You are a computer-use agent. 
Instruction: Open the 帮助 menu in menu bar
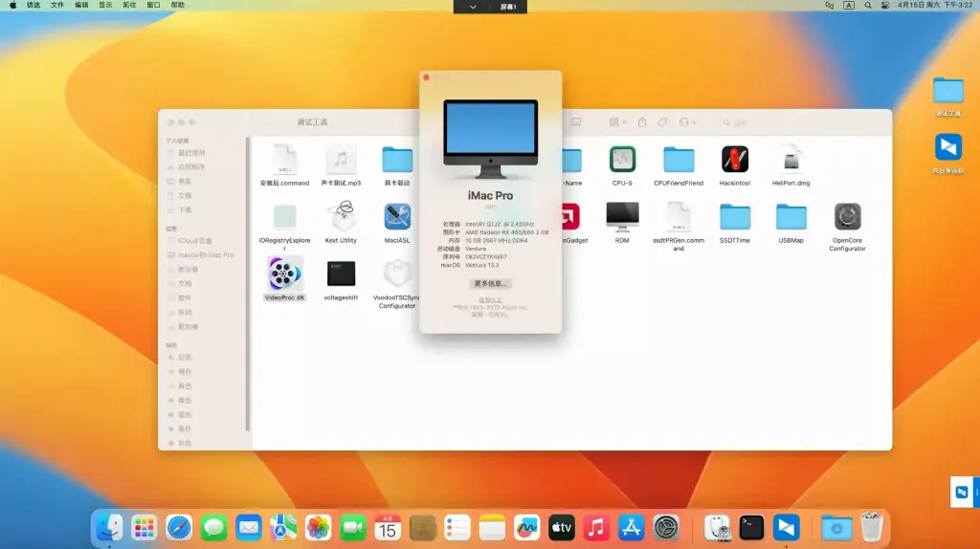point(177,5)
